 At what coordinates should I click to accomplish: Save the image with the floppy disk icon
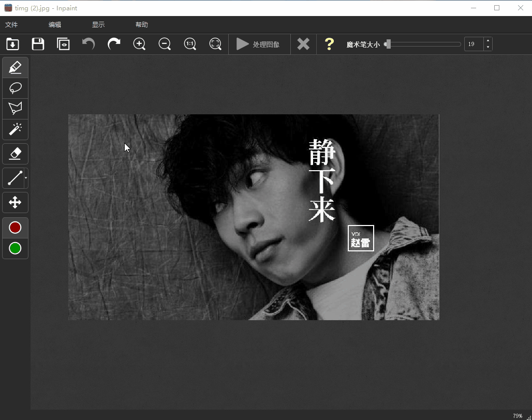[38, 44]
